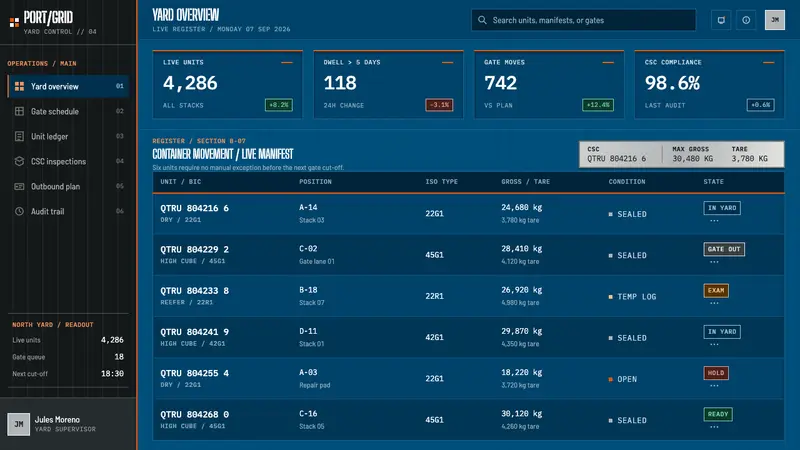Image resolution: width=800 pixels, height=450 pixels.
Task: Go to Outbound plan page
Action: [x=68, y=186]
